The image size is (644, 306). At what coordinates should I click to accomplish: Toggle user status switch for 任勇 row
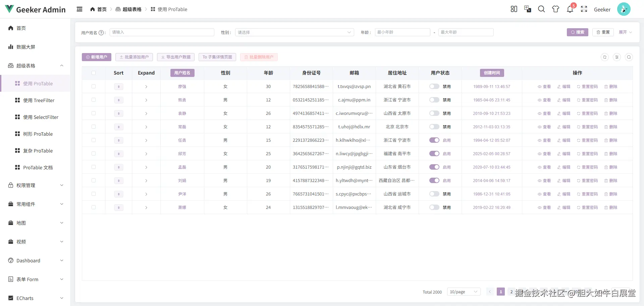pyautogui.click(x=434, y=140)
